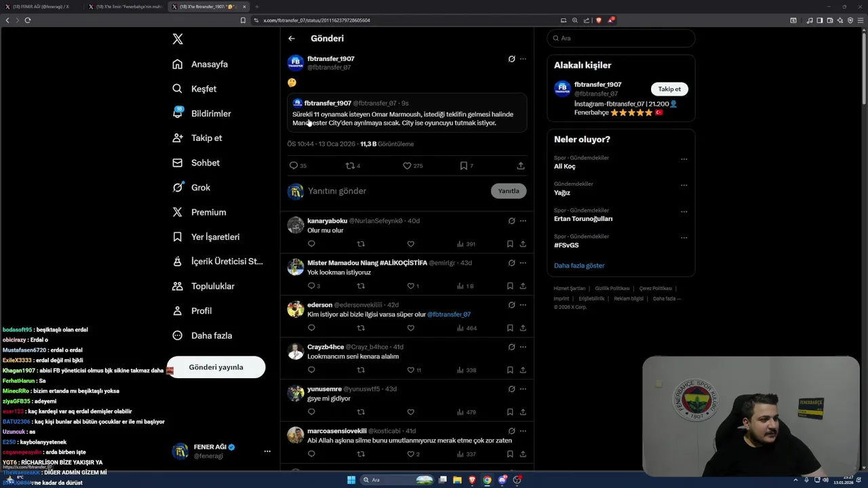Viewport: 868px width, 488px height.
Task: Open more options on ederson reply
Action: pyautogui.click(x=523, y=305)
